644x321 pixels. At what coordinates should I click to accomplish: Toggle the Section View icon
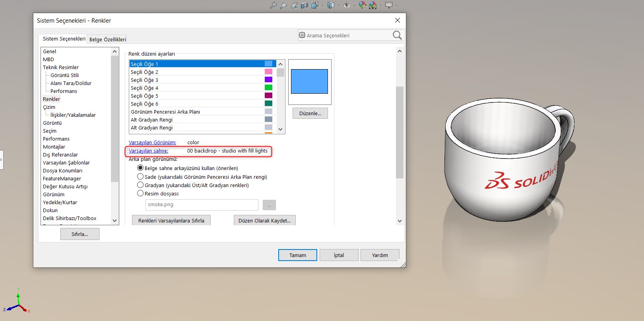click(305, 5)
